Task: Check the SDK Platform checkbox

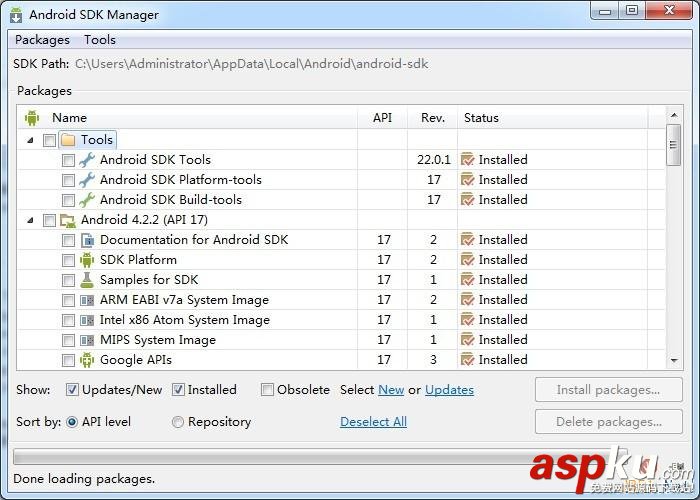Action: click(68, 260)
